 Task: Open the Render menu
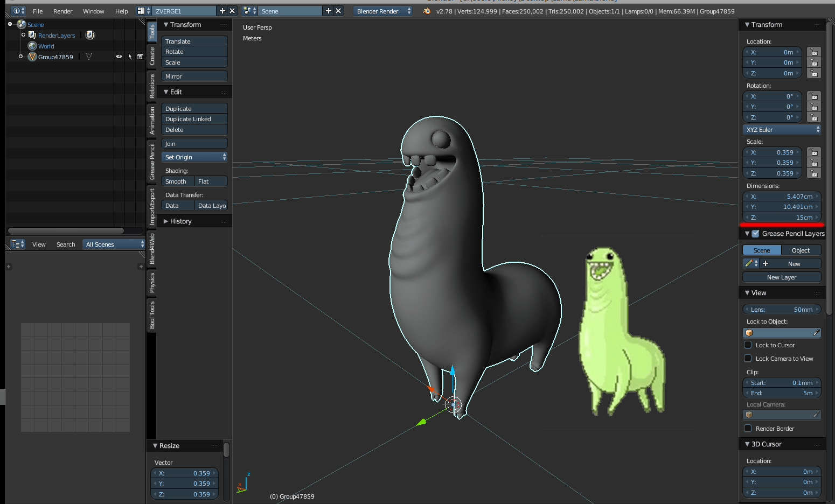coord(62,11)
